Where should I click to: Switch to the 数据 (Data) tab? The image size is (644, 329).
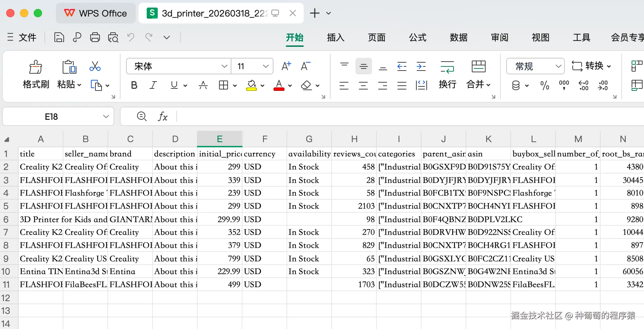[458, 37]
